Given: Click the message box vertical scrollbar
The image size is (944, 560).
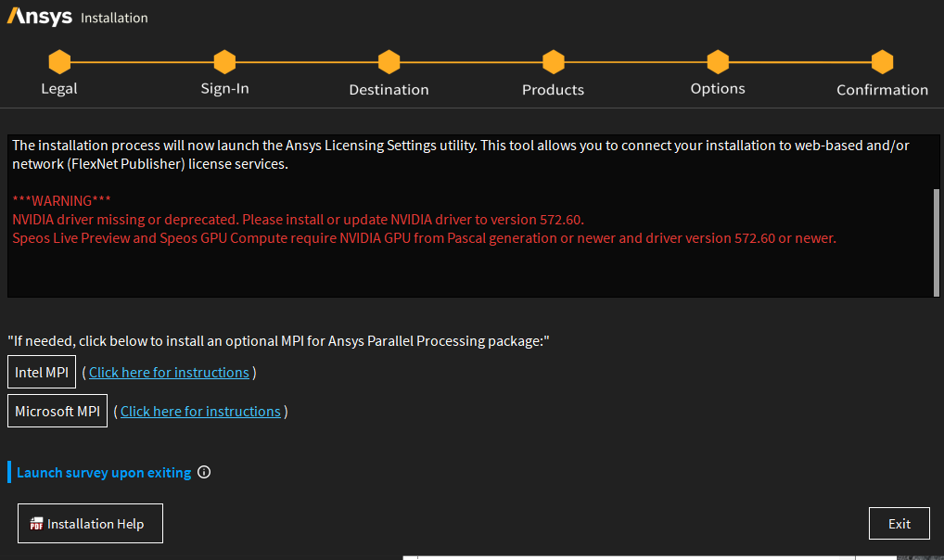Looking at the screenshot, I should (936, 241).
